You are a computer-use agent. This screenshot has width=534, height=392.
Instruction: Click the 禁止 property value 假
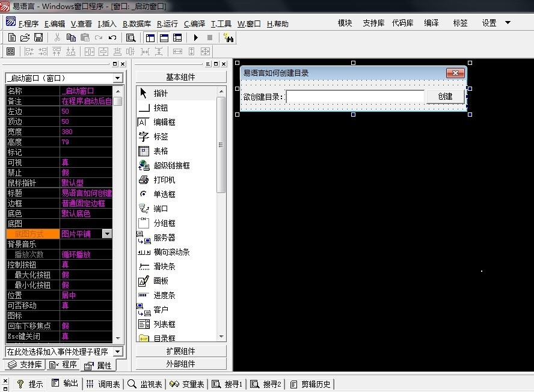pos(86,173)
